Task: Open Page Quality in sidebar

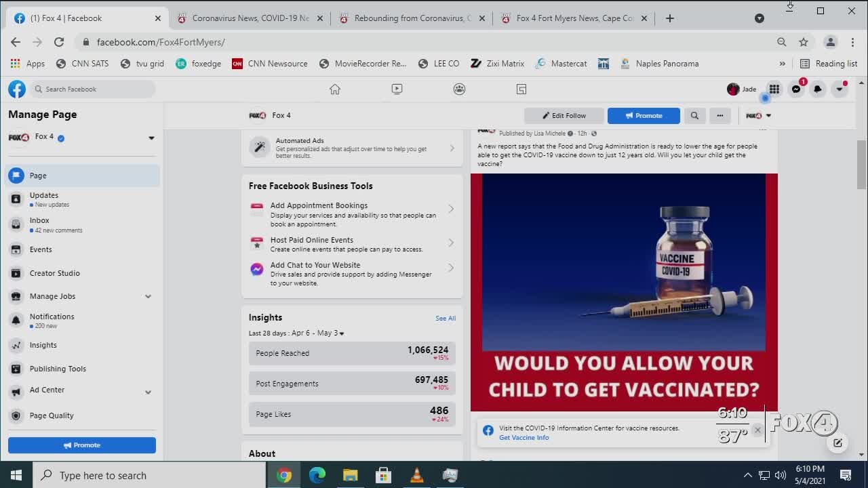Action: (x=82, y=415)
